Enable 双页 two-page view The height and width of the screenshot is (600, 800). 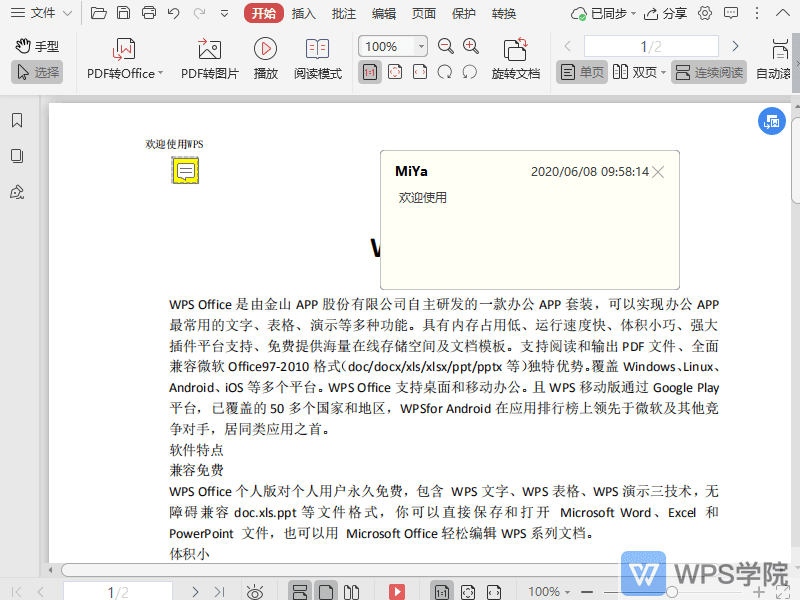[x=638, y=72]
